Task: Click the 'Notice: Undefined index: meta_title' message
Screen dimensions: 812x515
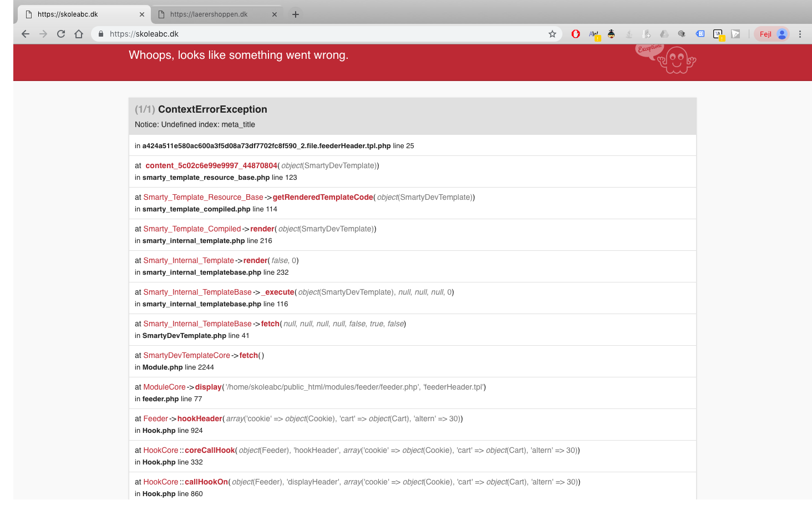Action: click(195, 124)
